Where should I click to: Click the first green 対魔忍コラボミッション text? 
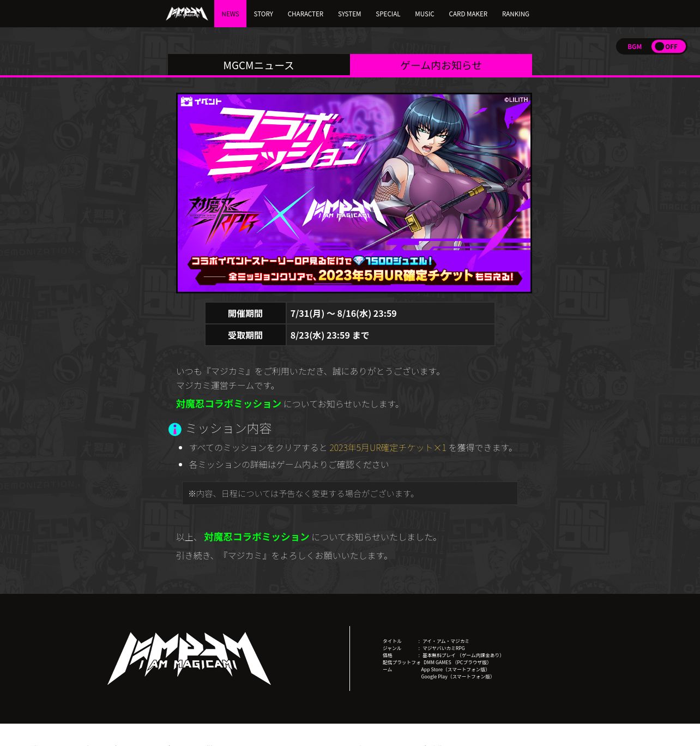(x=228, y=404)
